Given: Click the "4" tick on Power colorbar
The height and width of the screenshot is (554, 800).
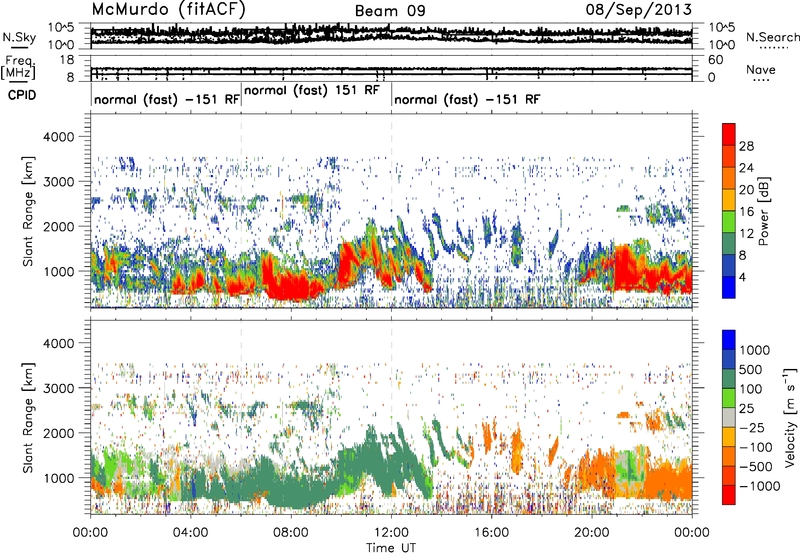Looking at the screenshot, I should [742, 277].
